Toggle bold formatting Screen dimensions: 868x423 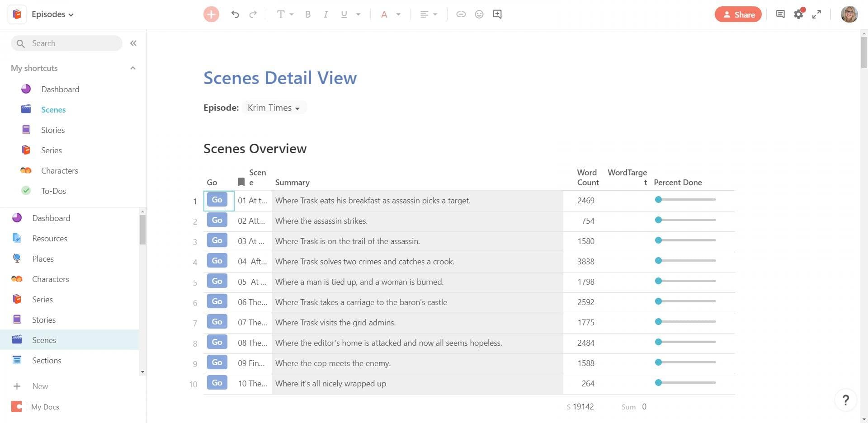pyautogui.click(x=308, y=14)
